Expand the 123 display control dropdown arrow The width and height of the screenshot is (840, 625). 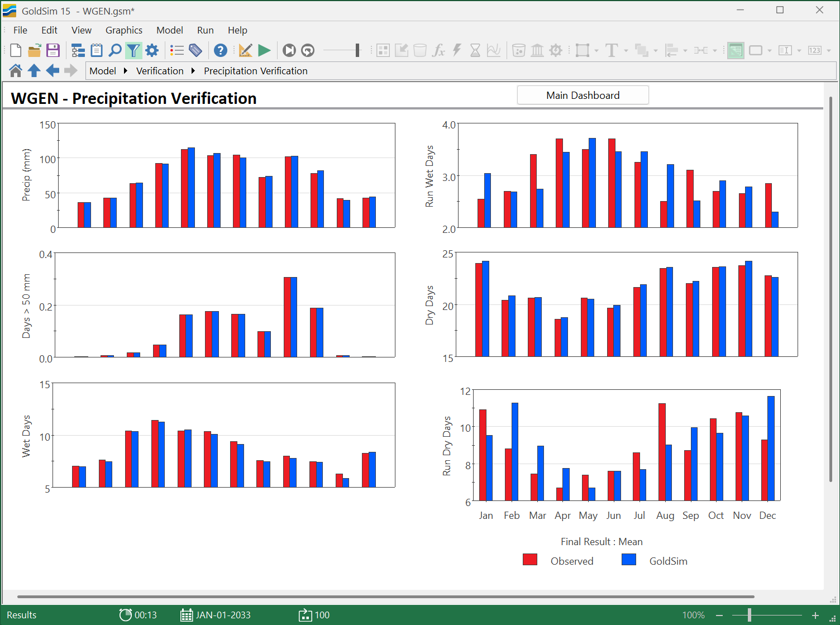pyautogui.click(x=829, y=51)
